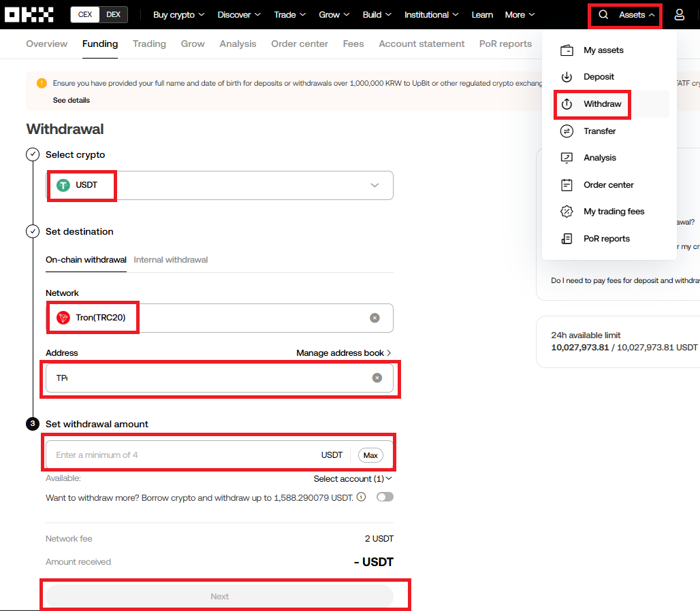Open the Fees tab
Image resolution: width=700 pixels, height=611 pixels.
(x=353, y=44)
